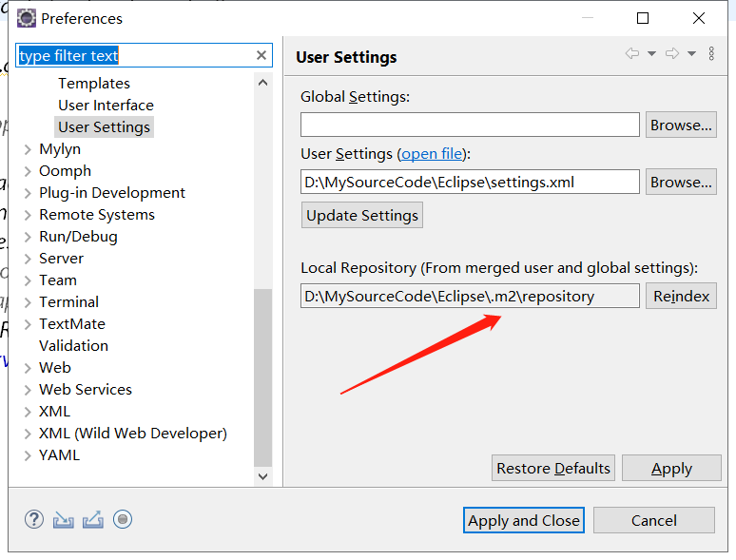This screenshot has width=736, height=560.
Task: Expand the TextMate tree node
Action: 28,324
